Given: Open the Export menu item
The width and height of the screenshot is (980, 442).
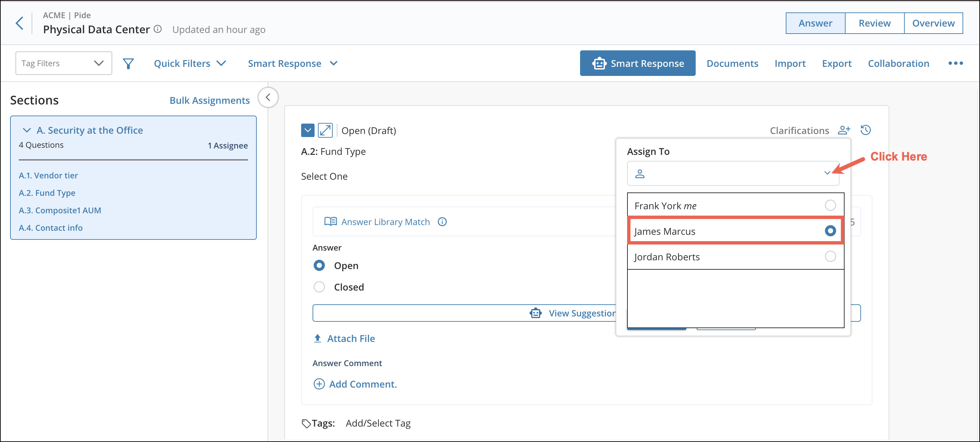Looking at the screenshot, I should coord(836,63).
